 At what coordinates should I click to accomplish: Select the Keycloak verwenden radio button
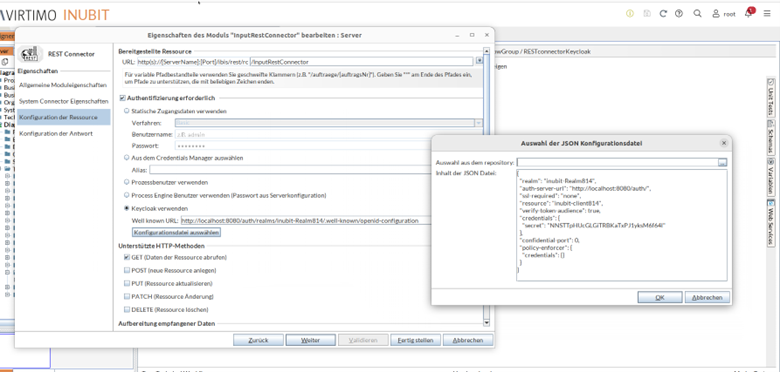(126, 208)
